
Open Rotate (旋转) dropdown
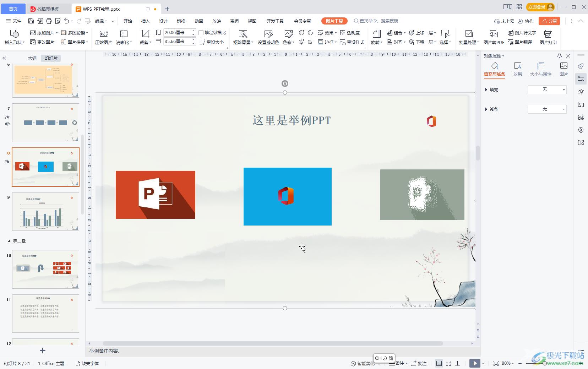click(376, 42)
